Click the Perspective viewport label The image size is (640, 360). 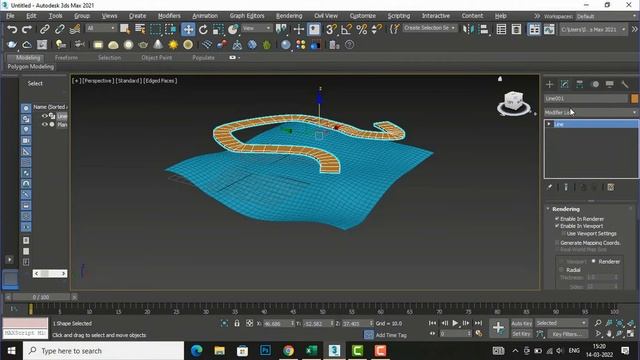click(x=98, y=81)
